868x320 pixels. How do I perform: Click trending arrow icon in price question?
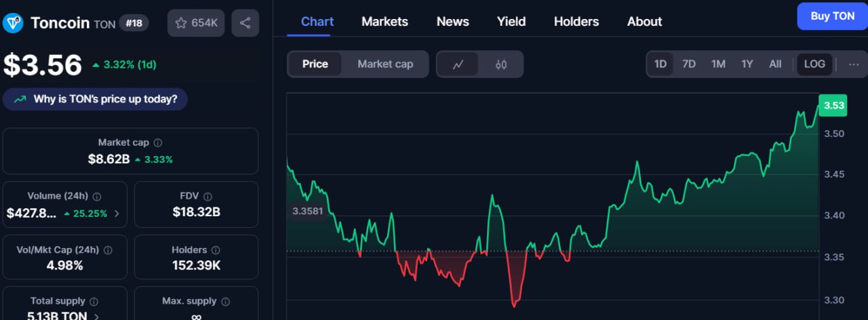(x=20, y=99)
